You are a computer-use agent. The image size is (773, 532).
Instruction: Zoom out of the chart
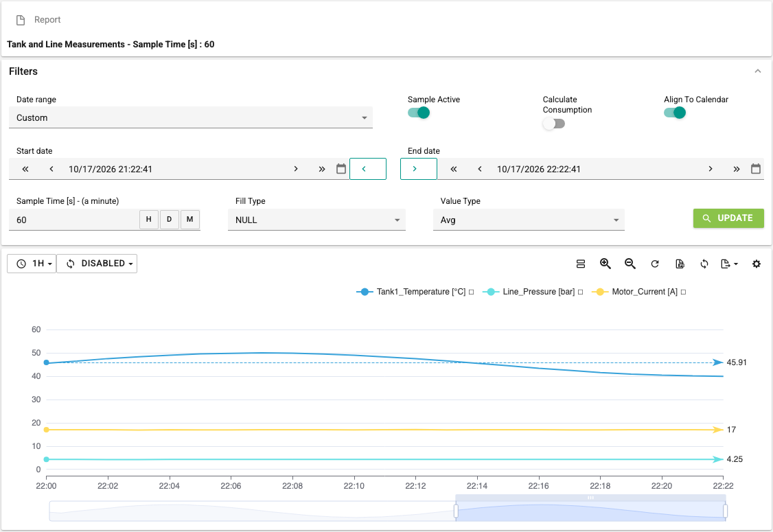point(630,264)
